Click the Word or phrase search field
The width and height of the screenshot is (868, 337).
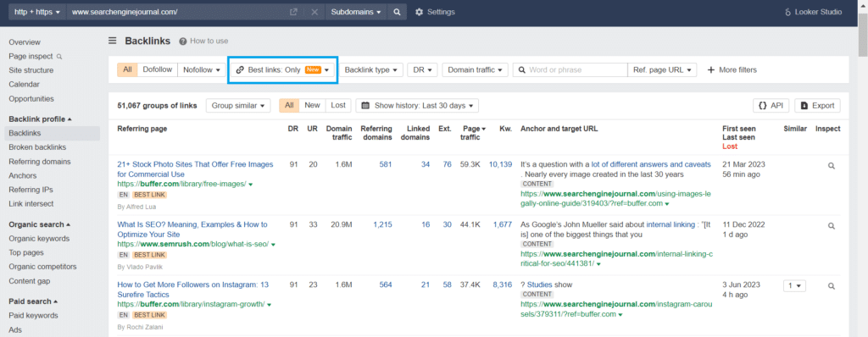click(x=570, y=69)
